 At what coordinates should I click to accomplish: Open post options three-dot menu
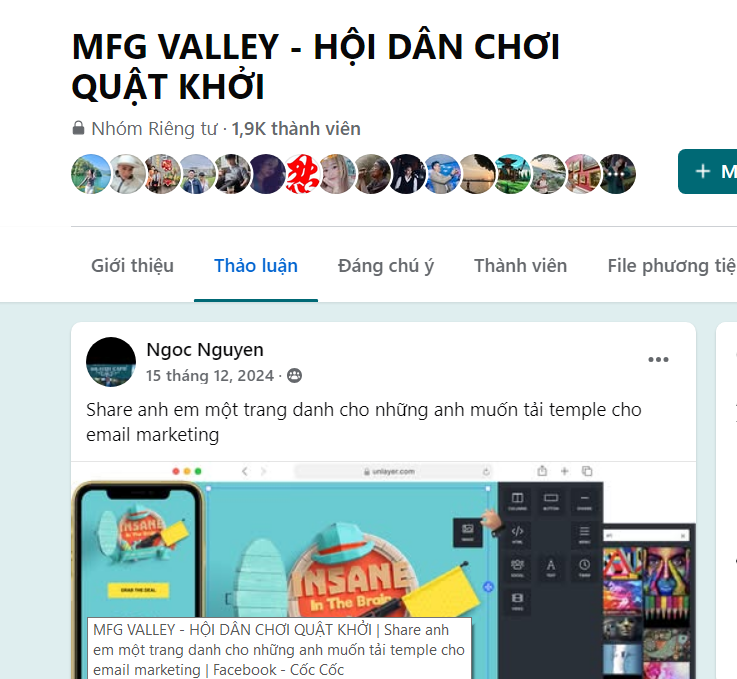pyautogui.click(x=658, y=360)
